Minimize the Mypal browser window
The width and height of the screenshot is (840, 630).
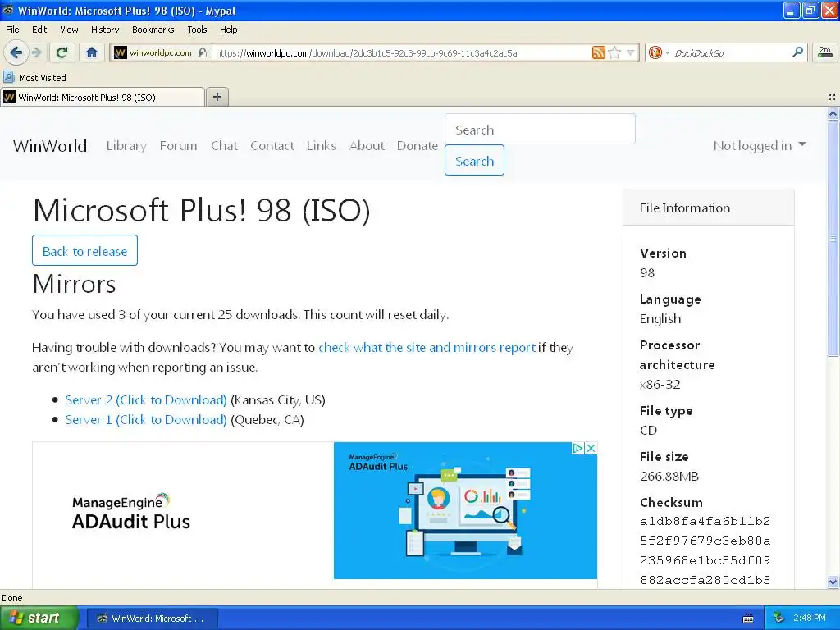coord(792,10)
